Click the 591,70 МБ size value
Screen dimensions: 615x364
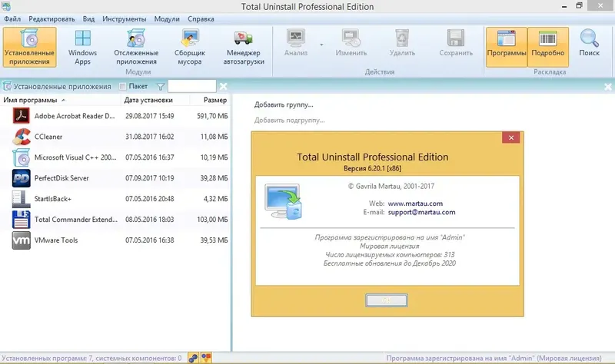(x=212, y=116)
